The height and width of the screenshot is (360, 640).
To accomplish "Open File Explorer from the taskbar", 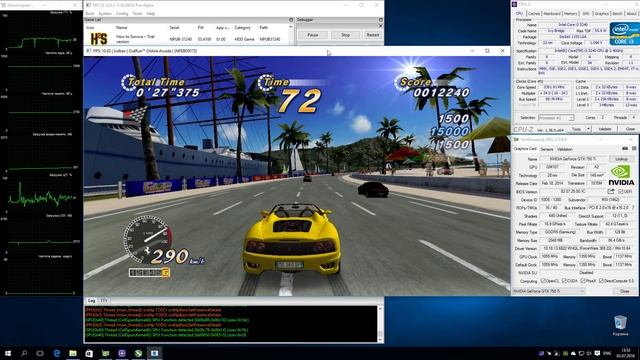I will click(x=73, y=353).
